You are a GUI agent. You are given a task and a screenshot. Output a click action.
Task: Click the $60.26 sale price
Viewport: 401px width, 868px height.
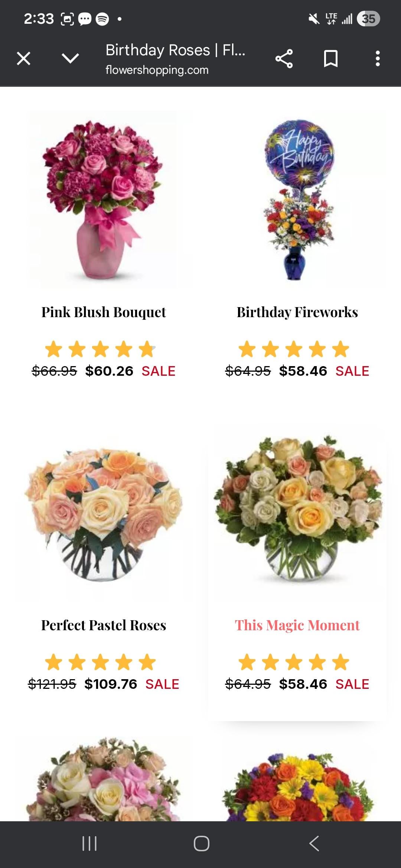(x=109, y=371)
